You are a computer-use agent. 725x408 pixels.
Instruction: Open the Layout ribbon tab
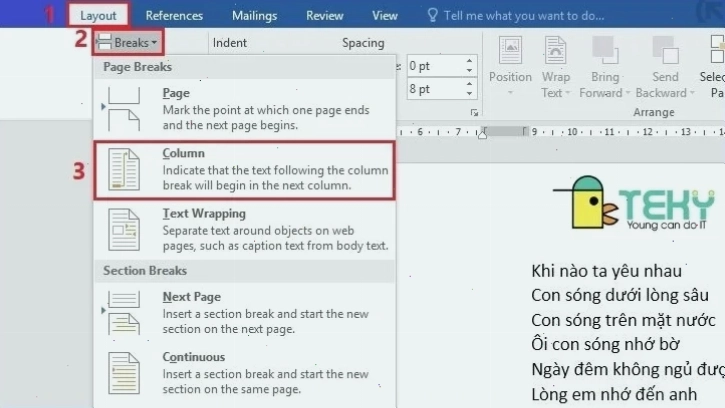(x=98, y=15)
